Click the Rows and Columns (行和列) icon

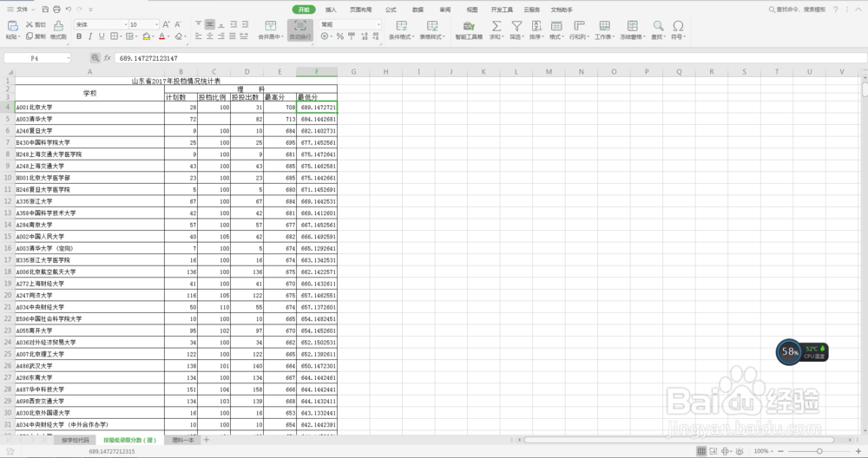[x=579, y=25]
